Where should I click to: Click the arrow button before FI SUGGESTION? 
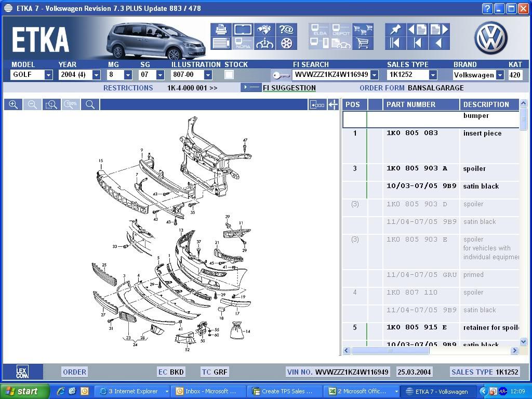(251, 87)
